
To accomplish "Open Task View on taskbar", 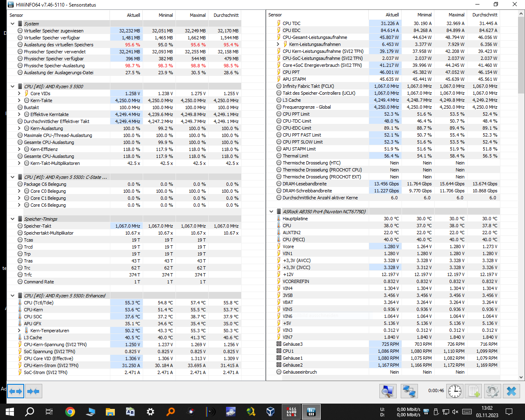I will [x=49, y=412].
